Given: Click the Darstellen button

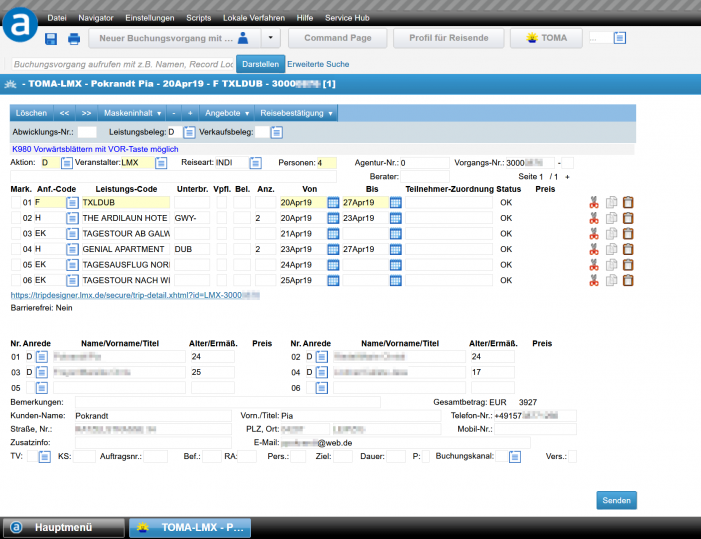Looking at the screenshot, I should 260,64.
